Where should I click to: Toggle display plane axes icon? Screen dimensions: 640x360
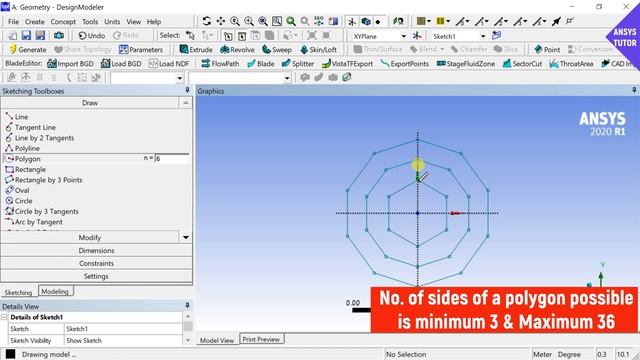351,21
